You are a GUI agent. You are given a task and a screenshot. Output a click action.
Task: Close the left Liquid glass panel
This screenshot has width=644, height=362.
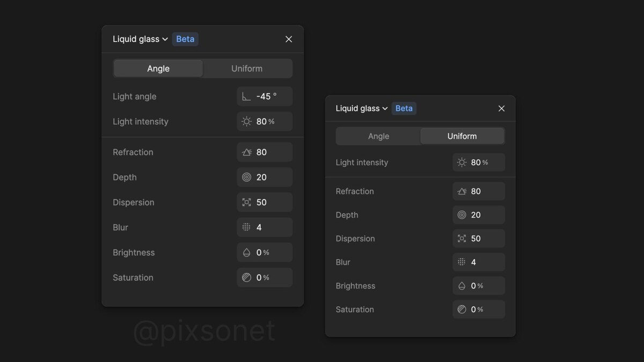289,39
